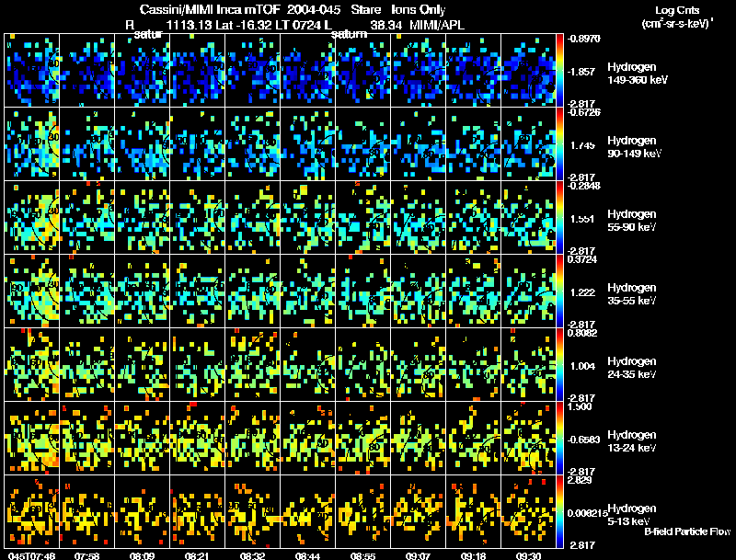
Task: Click the 'Hydrogen 35-55 keV' row label
Action: coord(632,294)
